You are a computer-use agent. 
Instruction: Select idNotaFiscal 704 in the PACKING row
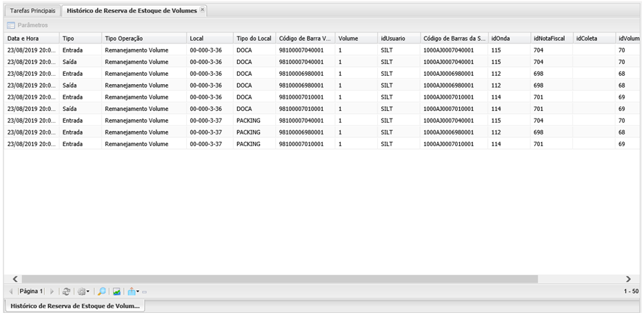pos(539,121)
